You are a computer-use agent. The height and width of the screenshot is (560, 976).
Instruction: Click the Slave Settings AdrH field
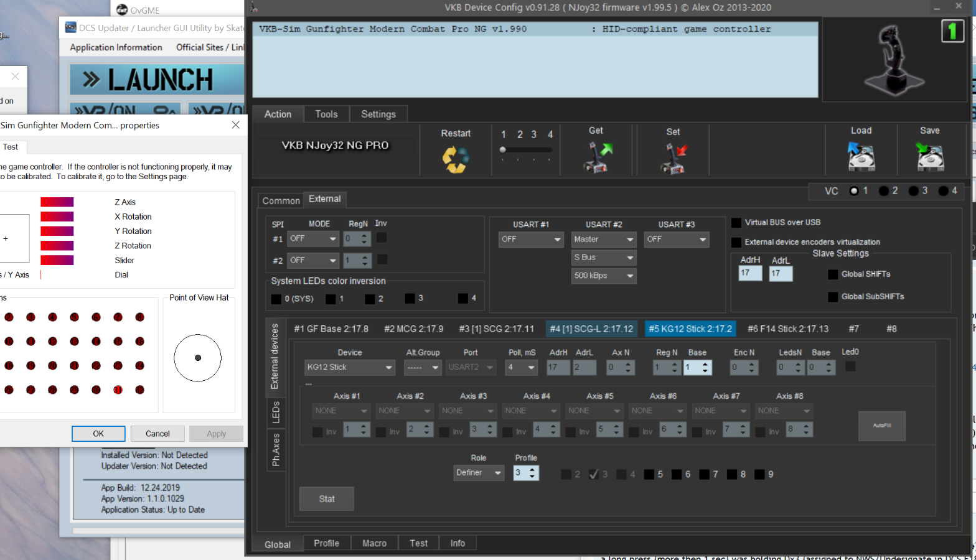(x=750, y=273)
